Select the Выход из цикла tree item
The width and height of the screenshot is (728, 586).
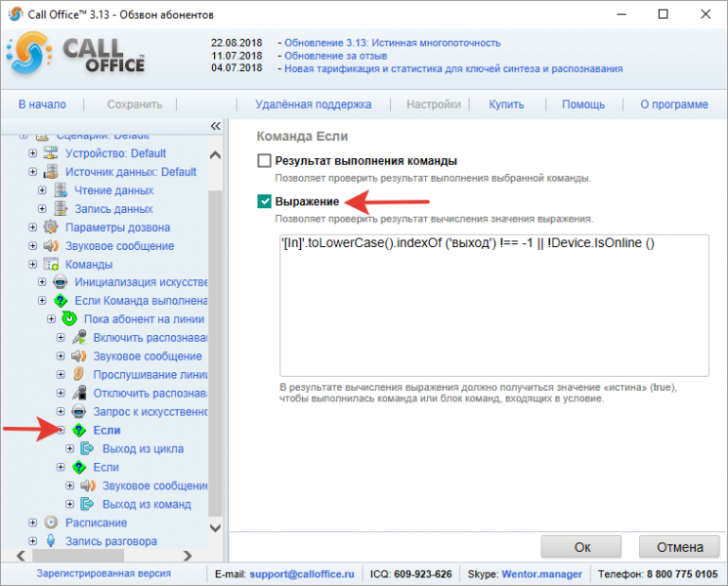pyautogui.click(x=143, y=448)
